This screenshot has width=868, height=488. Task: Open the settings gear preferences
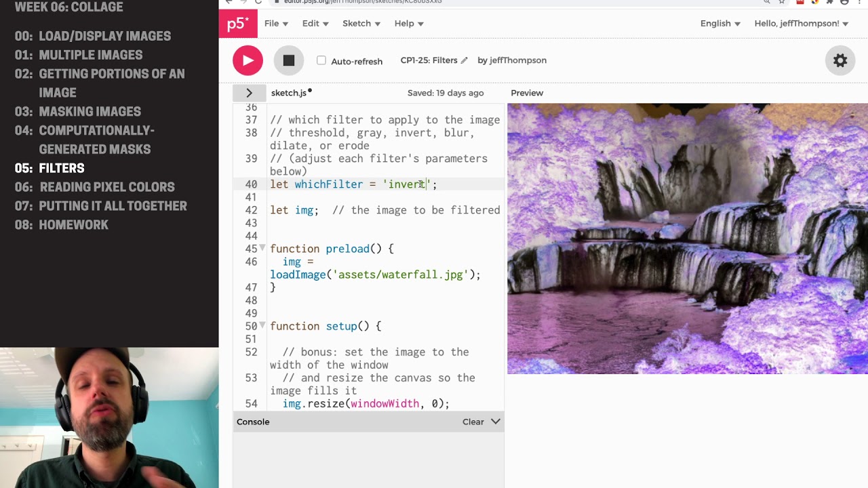840,61
